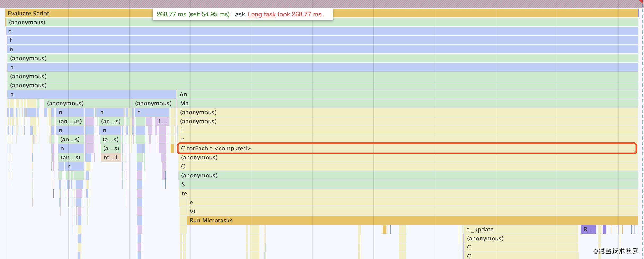This screenshot has height=259, width=644.
Task: Select the (anonymous) bar directly below Mn
Action: pyautogui.click(x=408, y=112)
